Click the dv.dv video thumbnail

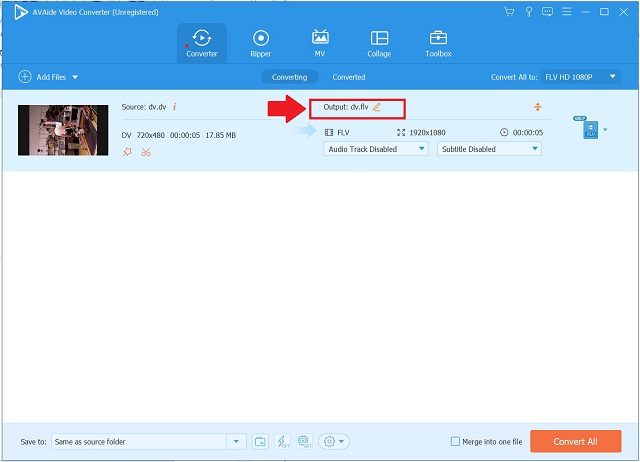click(x=63, y=130)
